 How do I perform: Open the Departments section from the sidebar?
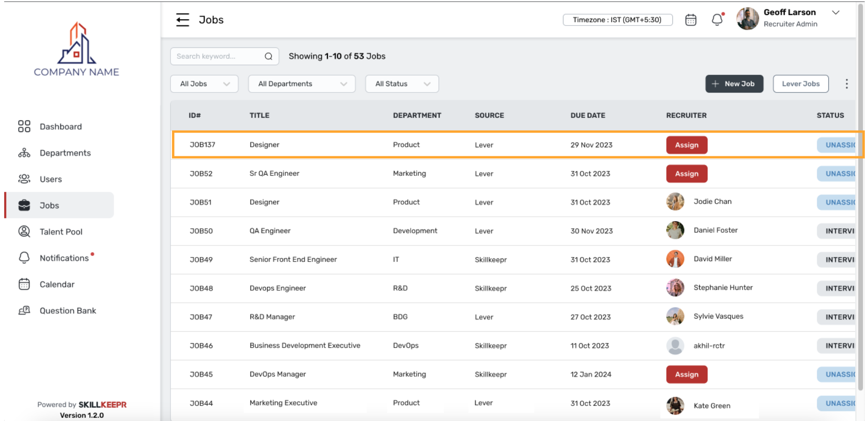tap(24, 153)
